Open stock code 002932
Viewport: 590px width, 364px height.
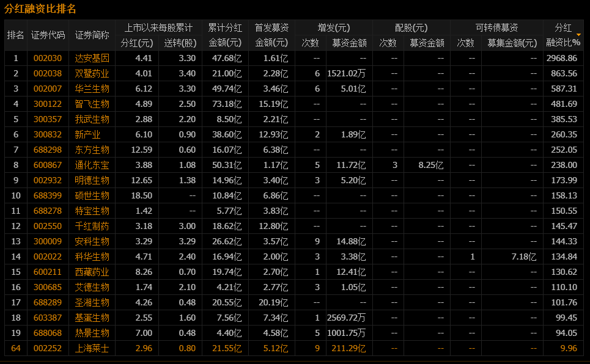pos(48,180)
